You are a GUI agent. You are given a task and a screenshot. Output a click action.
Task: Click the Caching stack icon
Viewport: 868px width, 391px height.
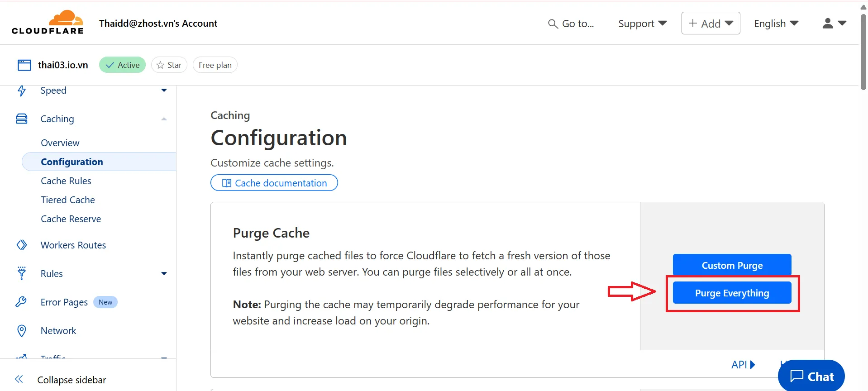(22, 119)
